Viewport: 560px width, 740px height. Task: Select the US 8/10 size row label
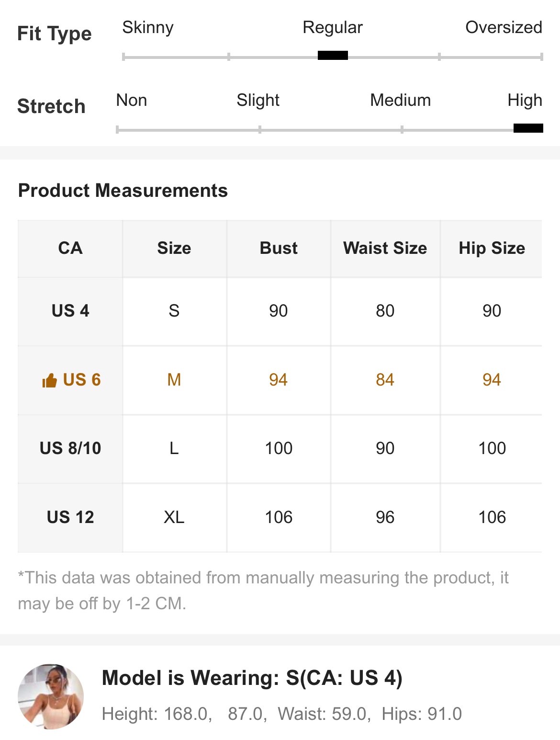point(70,448)
